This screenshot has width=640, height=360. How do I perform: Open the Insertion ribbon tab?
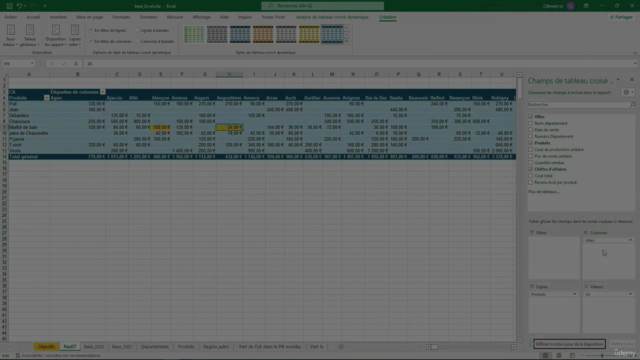[58, 17]
